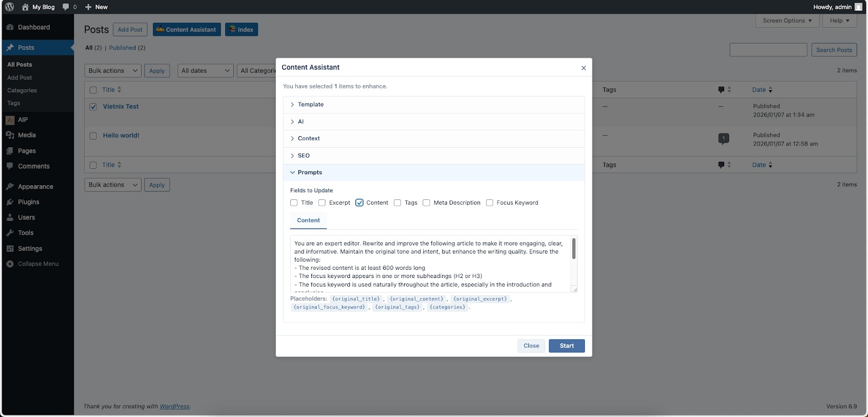This screenshot has height=417, width=868.
Task: Open the Tools wrench icon
Action: pyautogui.click(x=10, y=233)
